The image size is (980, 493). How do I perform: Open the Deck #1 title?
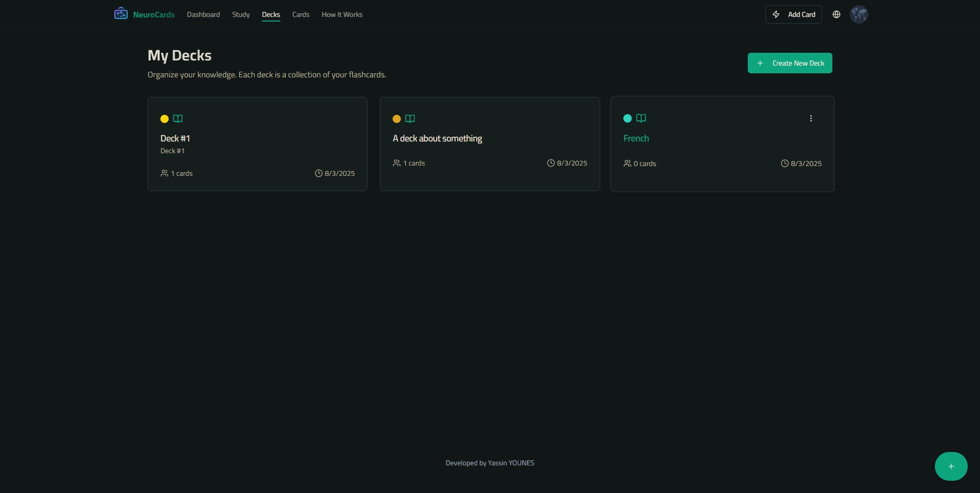tap(175, 138)
